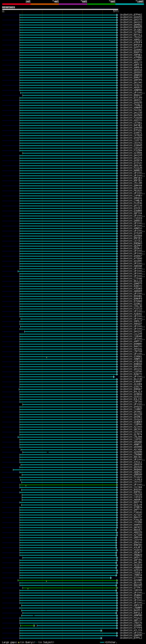The image size is (146, 644).
Task: Select hit UniRef100_P01123
Action: click(x=131, y=618)
